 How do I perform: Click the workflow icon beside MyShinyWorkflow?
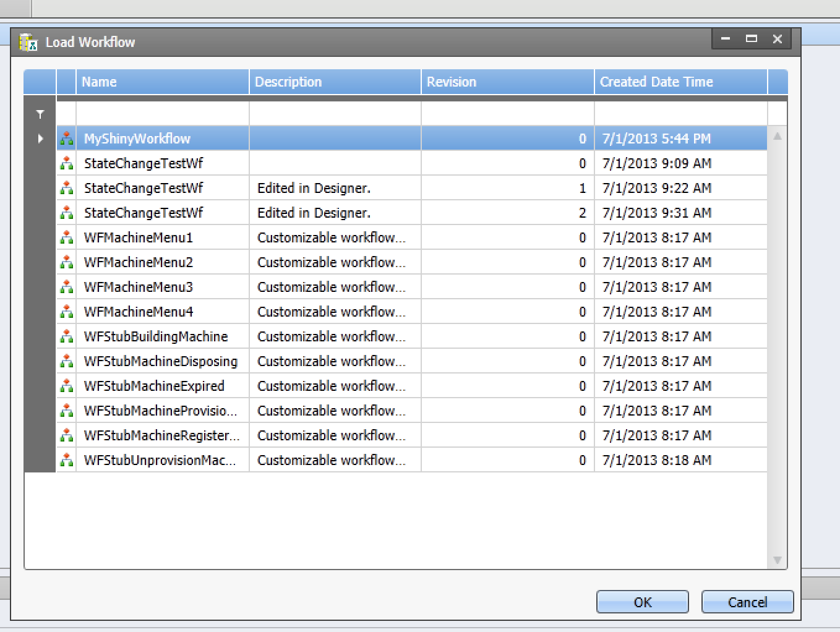pos(66,139)
